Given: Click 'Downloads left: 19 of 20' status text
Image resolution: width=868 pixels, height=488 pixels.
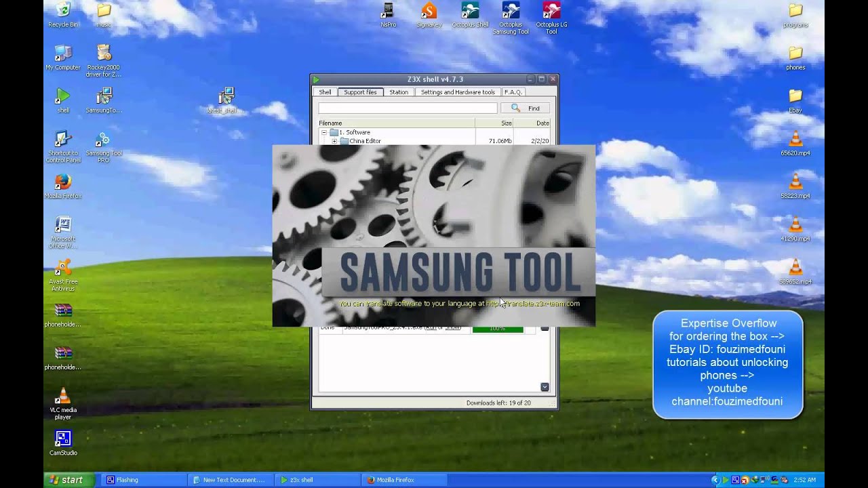Looking at the screenshot, I should 498,403.
